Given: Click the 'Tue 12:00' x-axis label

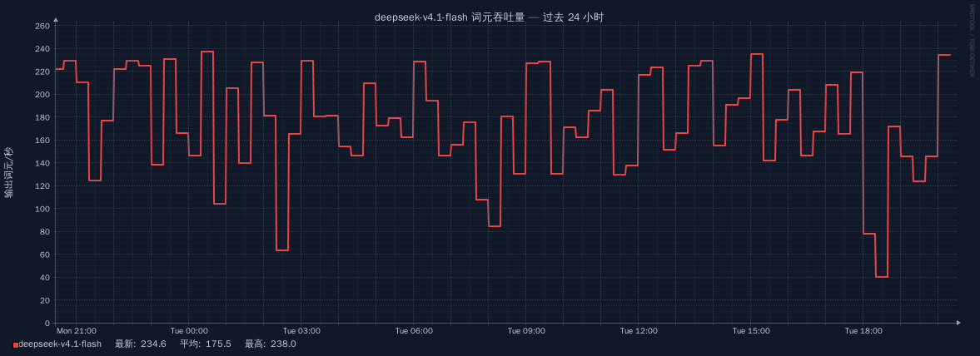Looking at the screenshot, I should point(639,330).
